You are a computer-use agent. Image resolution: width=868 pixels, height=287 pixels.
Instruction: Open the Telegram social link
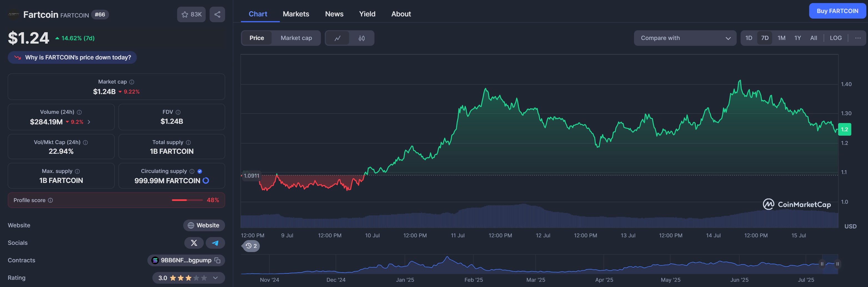(215, 243)
